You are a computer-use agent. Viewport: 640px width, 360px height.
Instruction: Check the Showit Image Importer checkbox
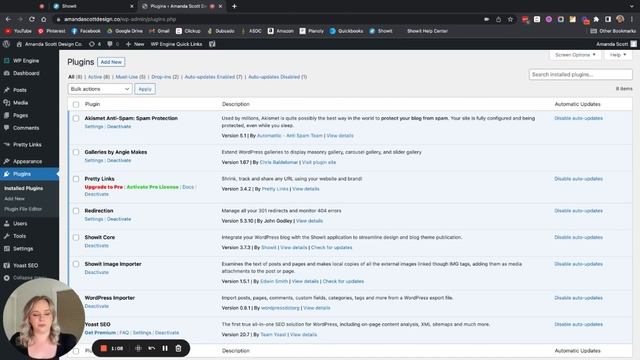pos(76,264)
